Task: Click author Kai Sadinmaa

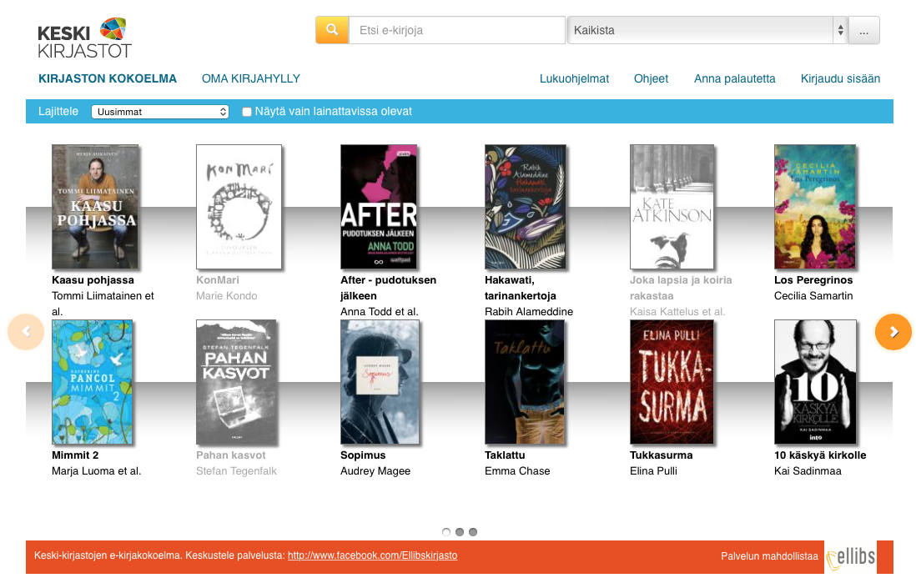Action: (808, 471)
